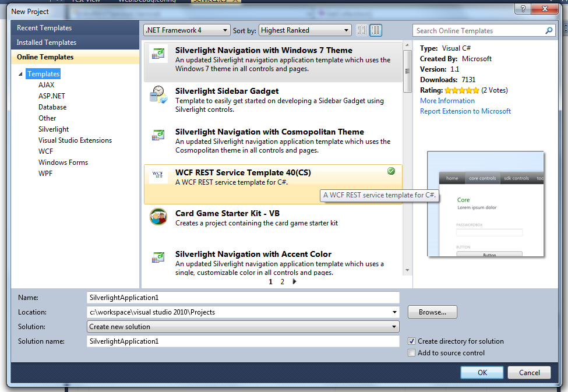Open the More Information link
This screenshot has height=392, width=568.
(447, 101)
